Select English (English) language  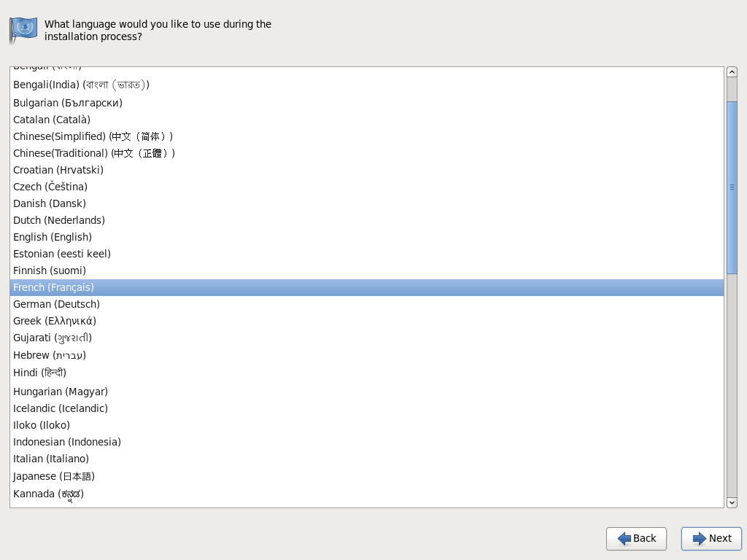coord(53,237)
